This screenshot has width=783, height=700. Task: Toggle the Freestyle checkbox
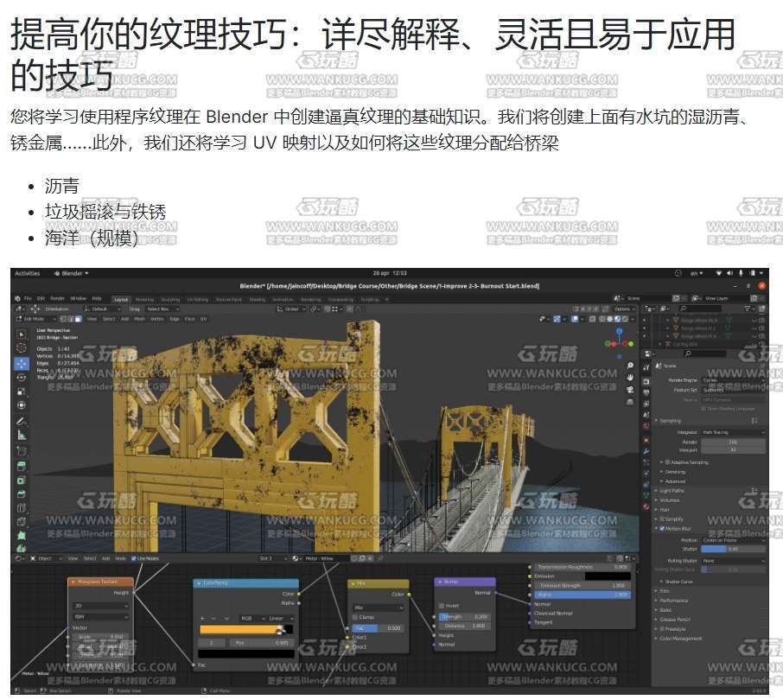coord(662,629)
